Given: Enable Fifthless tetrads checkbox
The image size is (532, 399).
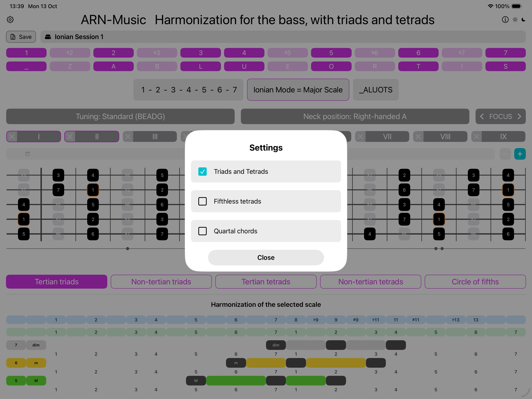Looking at the screenshot, I should coord(202,201).
